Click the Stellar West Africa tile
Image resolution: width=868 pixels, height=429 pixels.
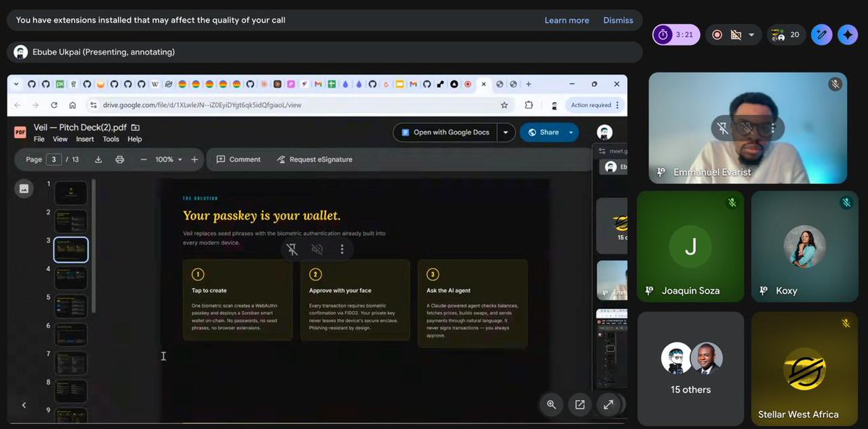pos(804,369)
